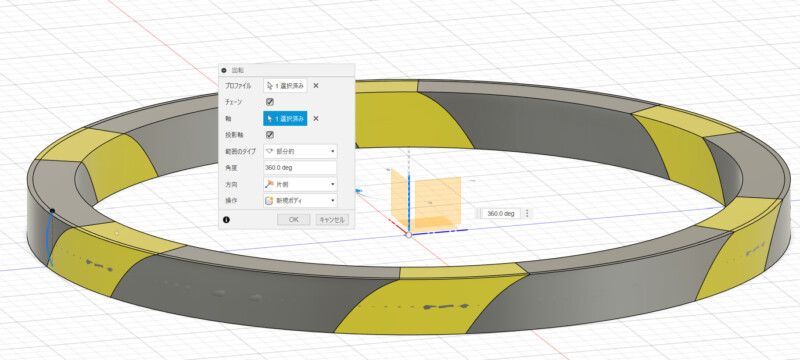800x360 pixels.
Task: Clear the プロファイル selection with the X
Action: click(x=316, y=86)
